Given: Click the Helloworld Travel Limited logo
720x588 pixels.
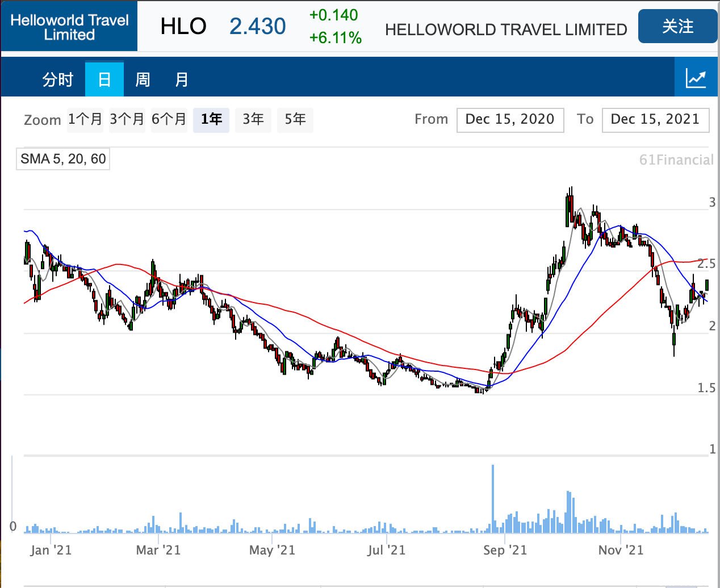Looking at the screenshot, I should tap(69, 27).
